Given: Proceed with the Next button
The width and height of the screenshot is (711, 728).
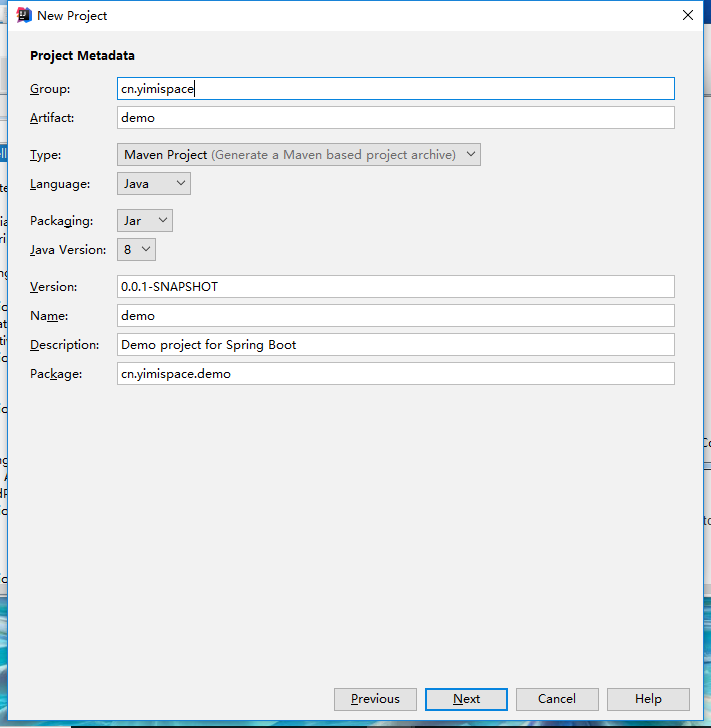Looking at the screenshot, I should tap(466, 699).
